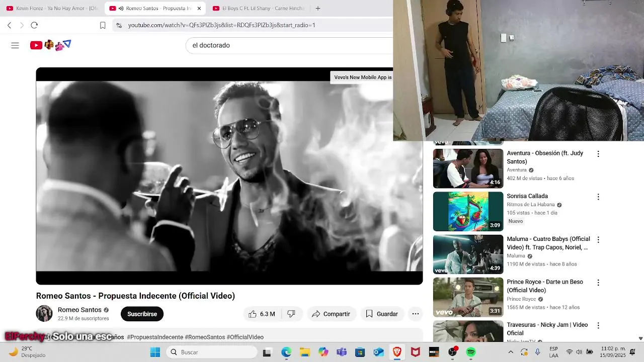Switch to the Kevin Florez tab
This screenshot has height=362, width=644.
[52, 8]
